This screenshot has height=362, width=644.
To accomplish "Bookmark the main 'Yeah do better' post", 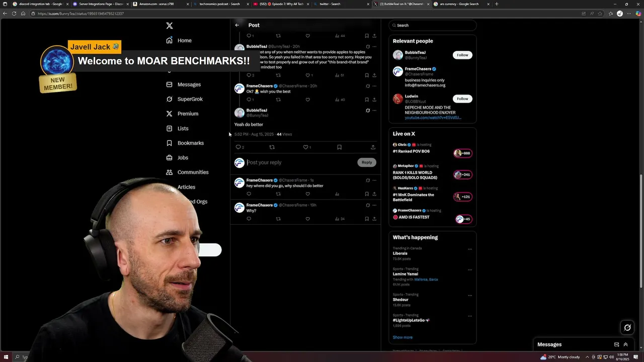I will pyautogui.click(x=339, y=147).
